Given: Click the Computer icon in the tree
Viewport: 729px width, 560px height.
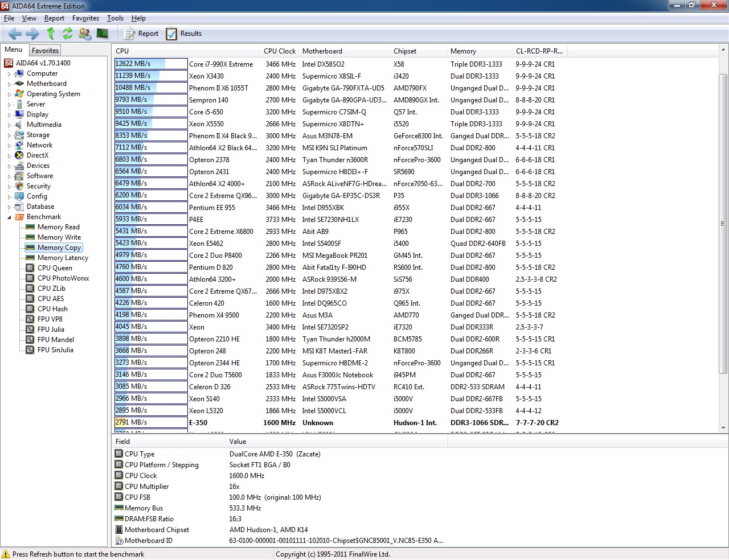Looking at the screenshot, I should pos(19,73).
